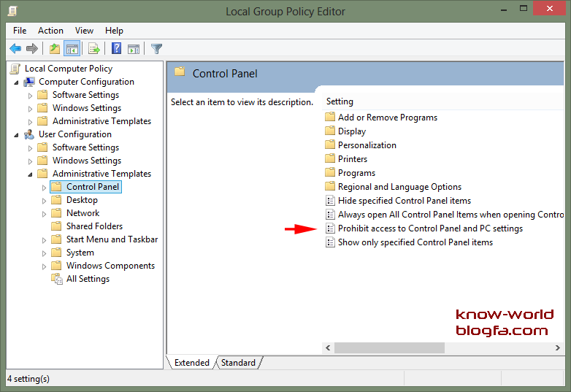Open the View menu
The height and width of the screenshot is (392, 571).
84,31
